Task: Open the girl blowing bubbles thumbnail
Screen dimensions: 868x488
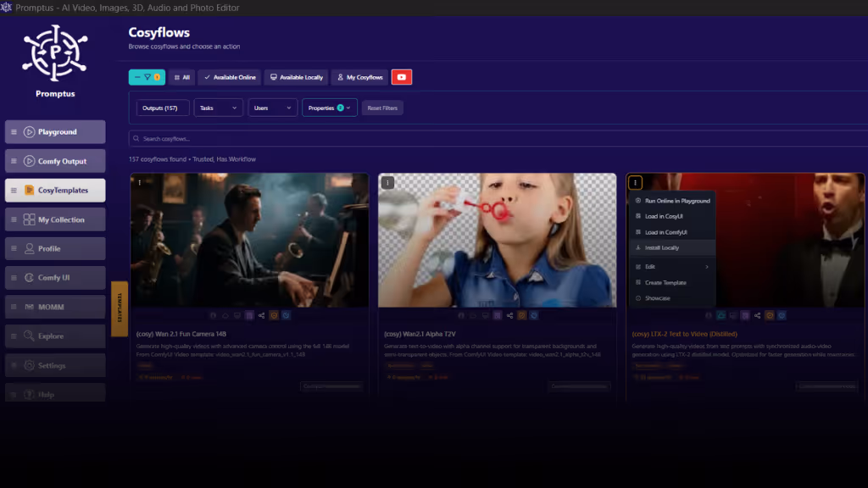Action: pos(497,240)
